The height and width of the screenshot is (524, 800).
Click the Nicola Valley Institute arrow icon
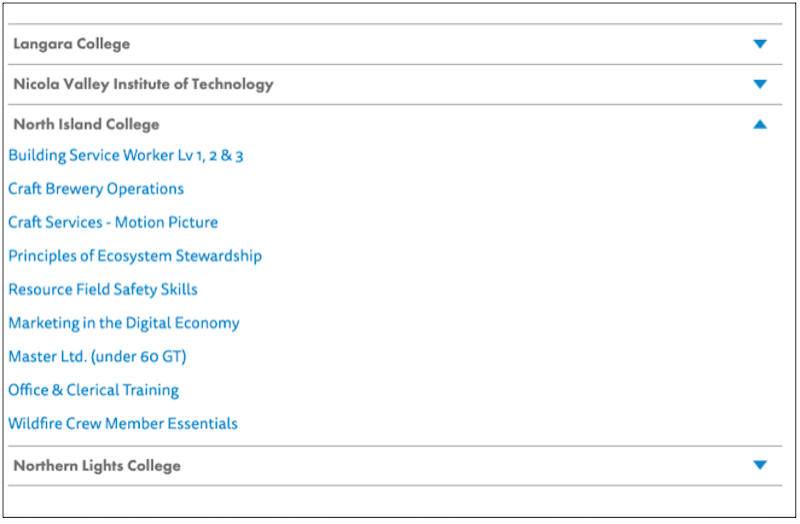(759, 84)
